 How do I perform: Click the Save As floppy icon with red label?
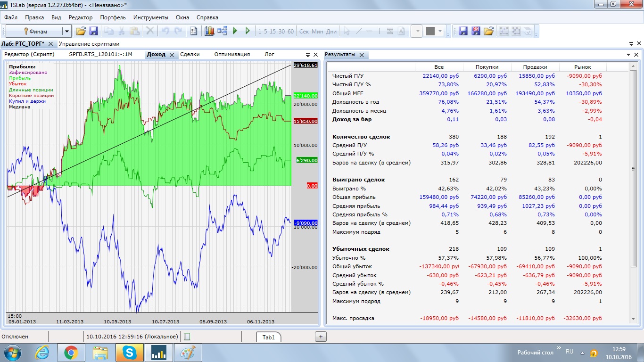(476, 31)
